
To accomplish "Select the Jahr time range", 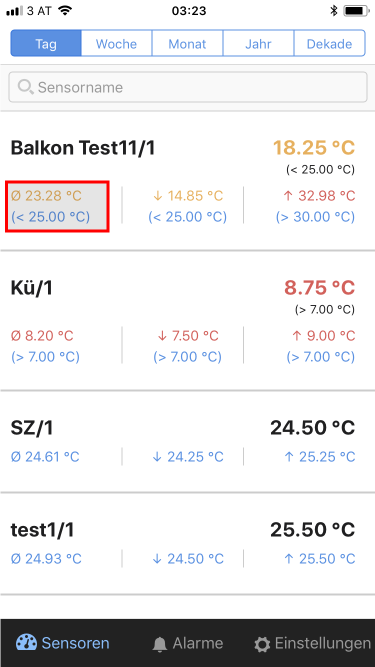I will [x=258, y=43].
